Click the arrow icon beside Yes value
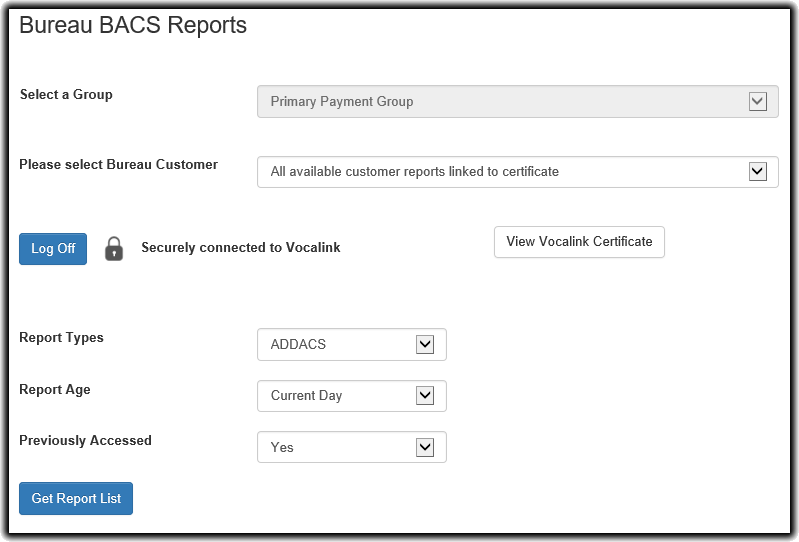The width and height of the screenshot is (799, 542). [425, 447]
